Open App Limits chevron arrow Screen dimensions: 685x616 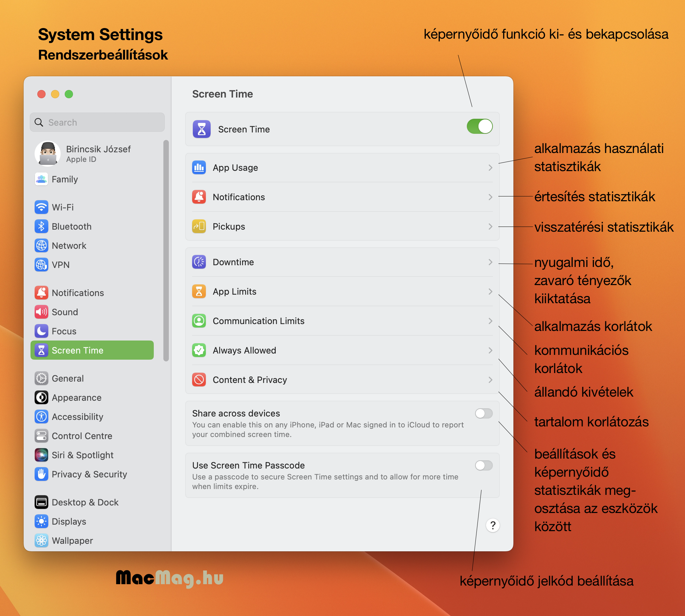tap(490, 292)
